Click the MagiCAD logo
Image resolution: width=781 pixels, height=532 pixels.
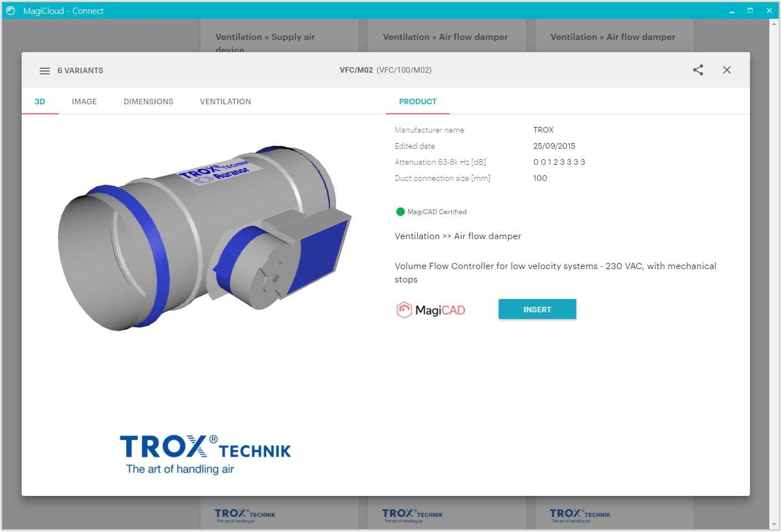coord(430,310)
